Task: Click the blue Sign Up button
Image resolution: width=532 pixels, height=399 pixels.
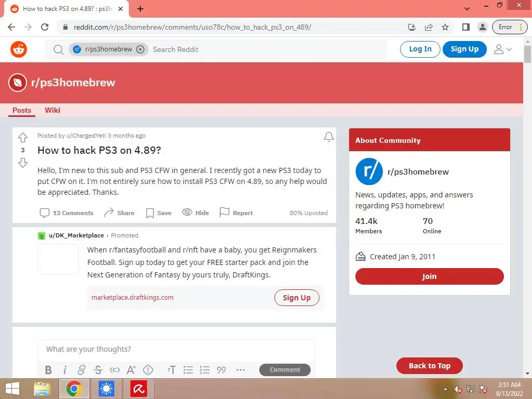Action: 464,49
